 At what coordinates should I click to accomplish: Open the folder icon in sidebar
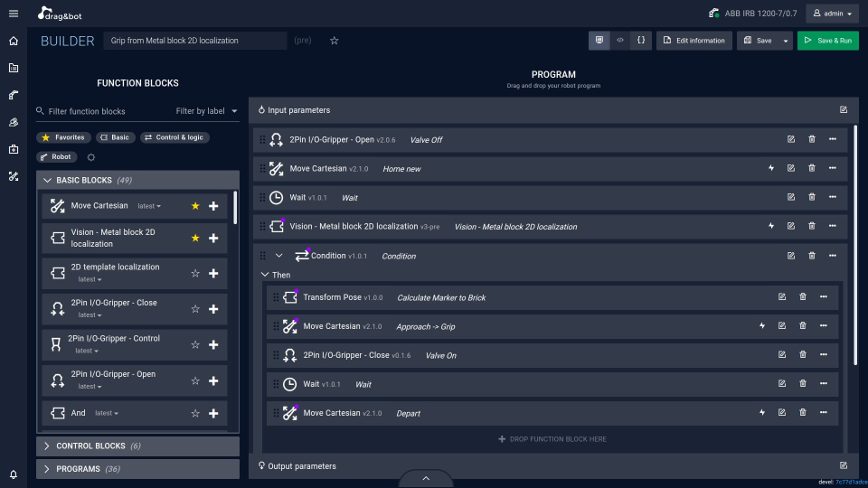14,68
